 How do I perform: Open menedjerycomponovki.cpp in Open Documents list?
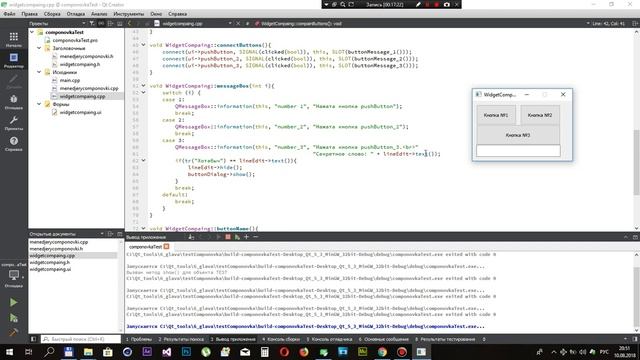click(58, 242)
